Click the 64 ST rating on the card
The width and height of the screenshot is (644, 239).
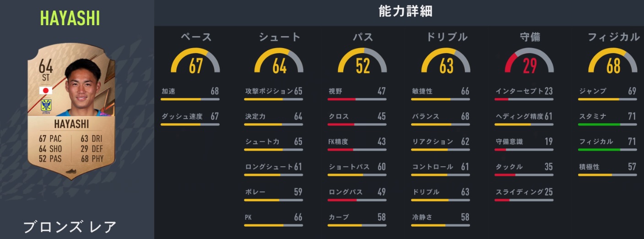coord(46,71)
